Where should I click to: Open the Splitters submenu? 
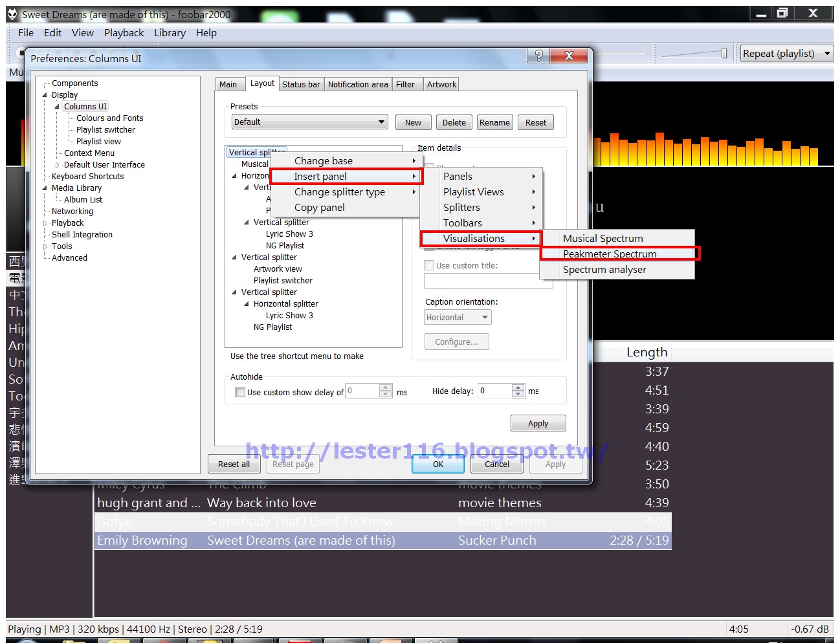click(481, 208)
